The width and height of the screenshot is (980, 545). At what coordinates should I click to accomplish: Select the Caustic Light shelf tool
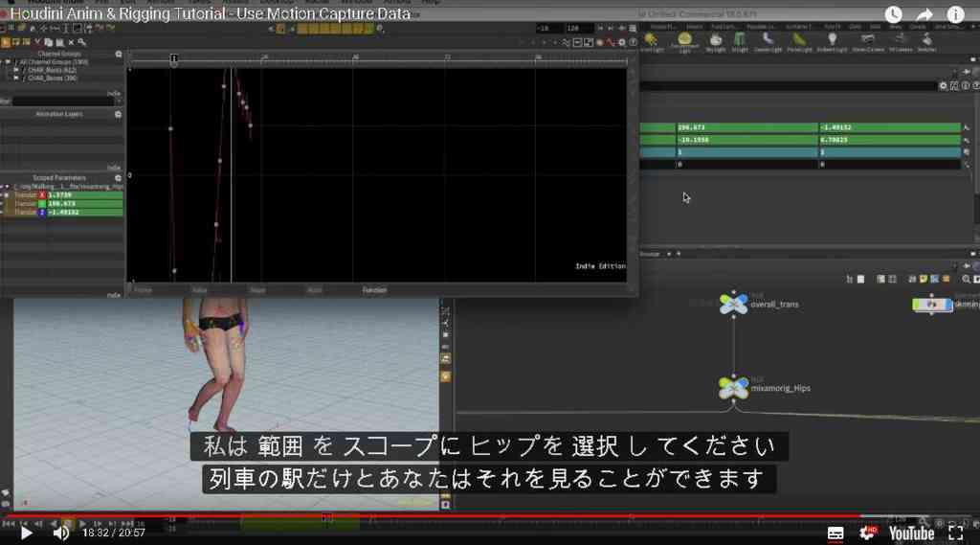(x=768, y=42)
